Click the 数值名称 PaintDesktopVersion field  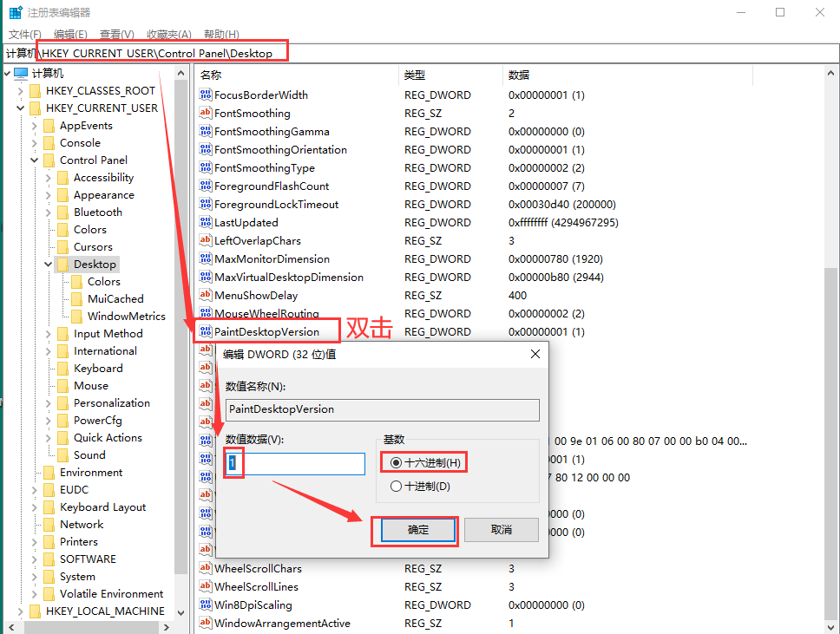pyautogui.click(x=383, y=409)
